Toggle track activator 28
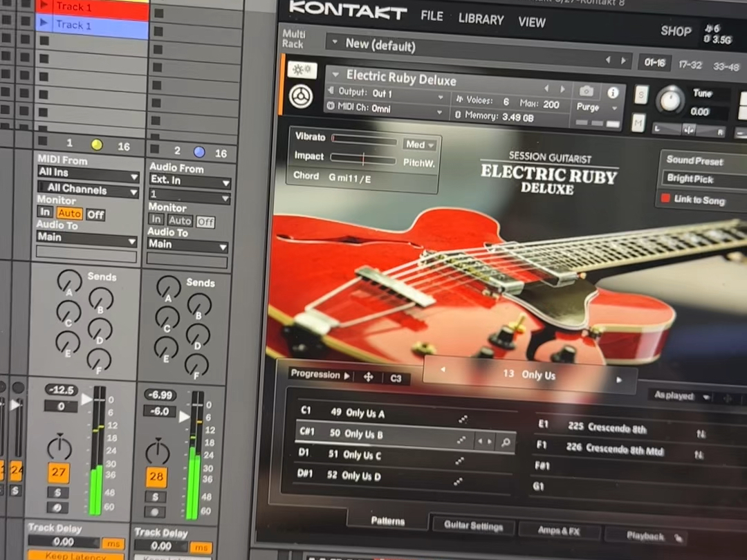 (x=156, y=476)
